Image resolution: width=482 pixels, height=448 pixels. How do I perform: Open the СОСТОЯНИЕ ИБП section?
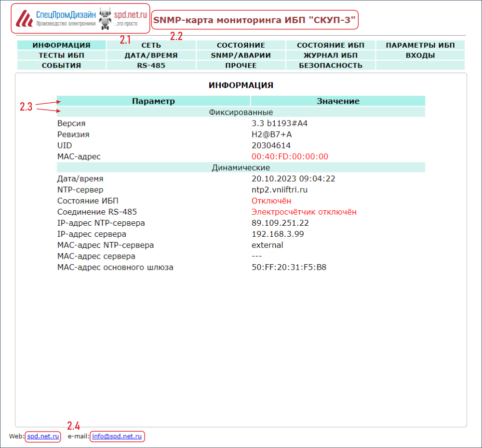pyautogui.click(x=330, y=45)
